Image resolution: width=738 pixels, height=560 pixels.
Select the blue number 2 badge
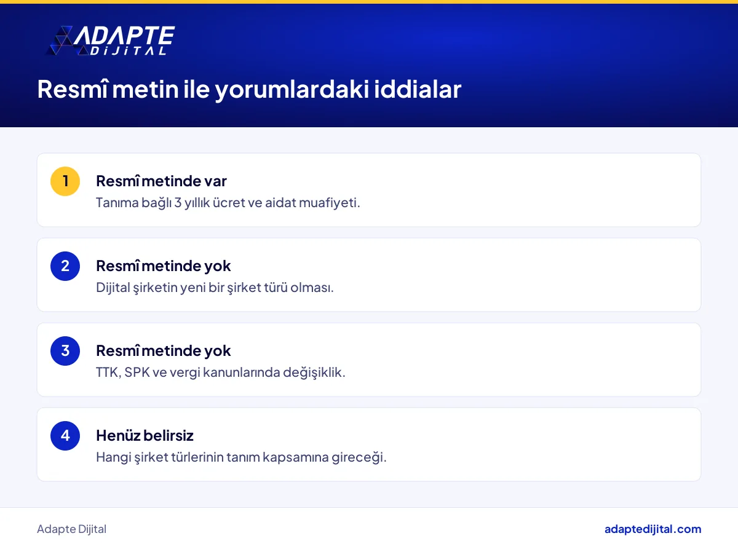(65, 266)
